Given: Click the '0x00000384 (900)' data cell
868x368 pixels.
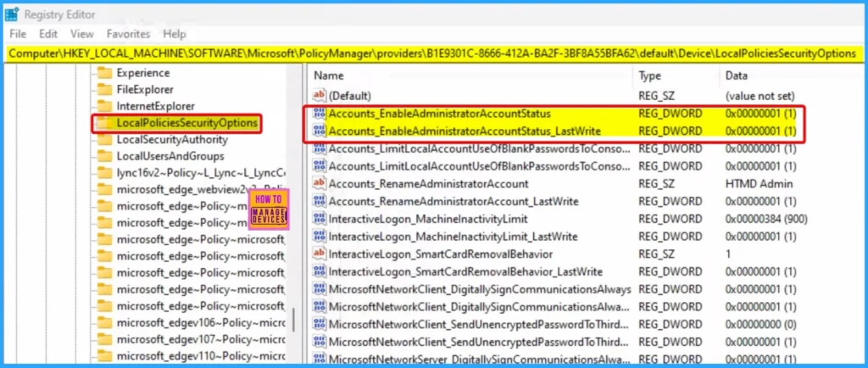Looking at the screenshot, I should pos(766,219).
